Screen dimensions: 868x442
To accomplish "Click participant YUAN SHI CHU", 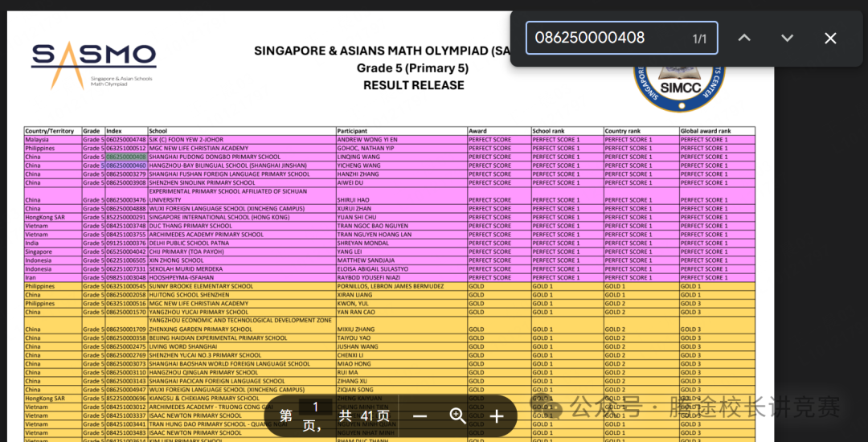I will point(357,218).
